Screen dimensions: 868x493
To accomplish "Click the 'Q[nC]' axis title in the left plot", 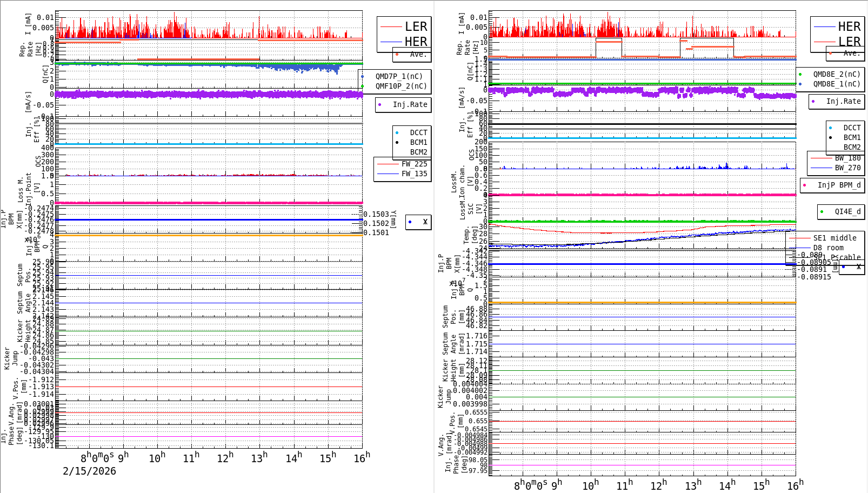I will coord(45,74).
